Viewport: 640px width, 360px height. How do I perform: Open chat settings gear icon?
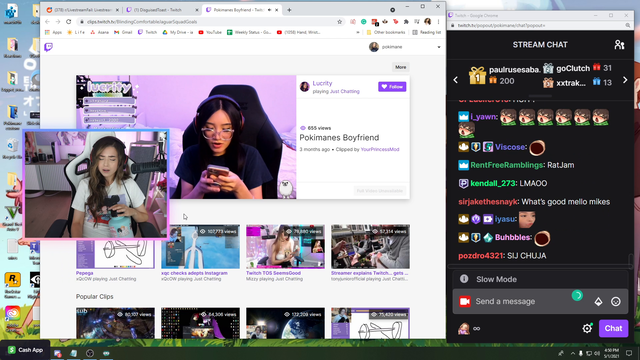click(587, 328)
